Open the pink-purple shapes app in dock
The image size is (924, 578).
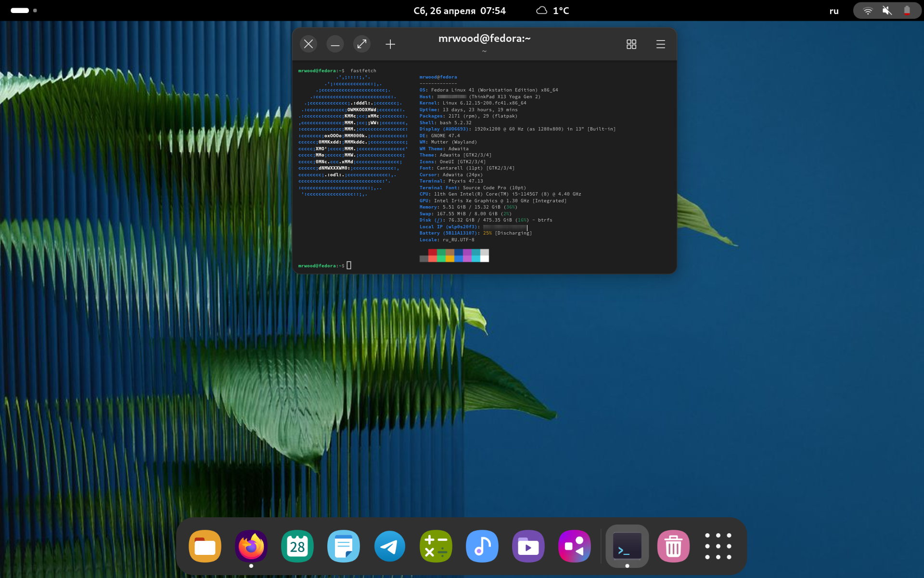click(575, 546)
